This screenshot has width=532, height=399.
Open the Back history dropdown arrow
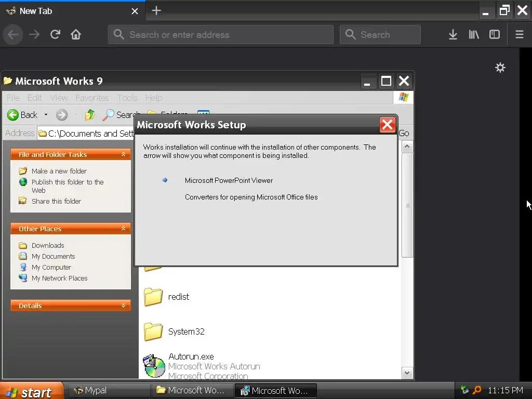[x=46, y=115]
